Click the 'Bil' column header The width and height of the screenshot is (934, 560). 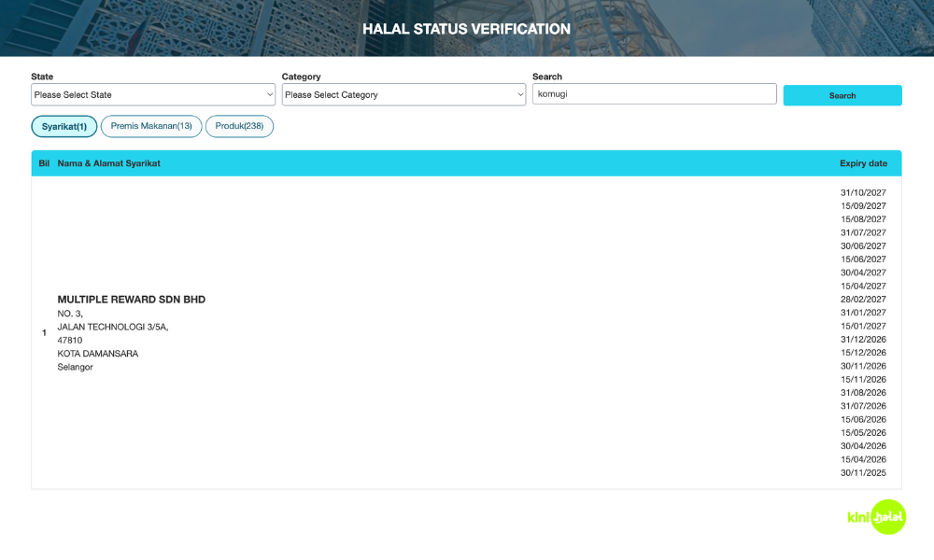click(44, 163)
